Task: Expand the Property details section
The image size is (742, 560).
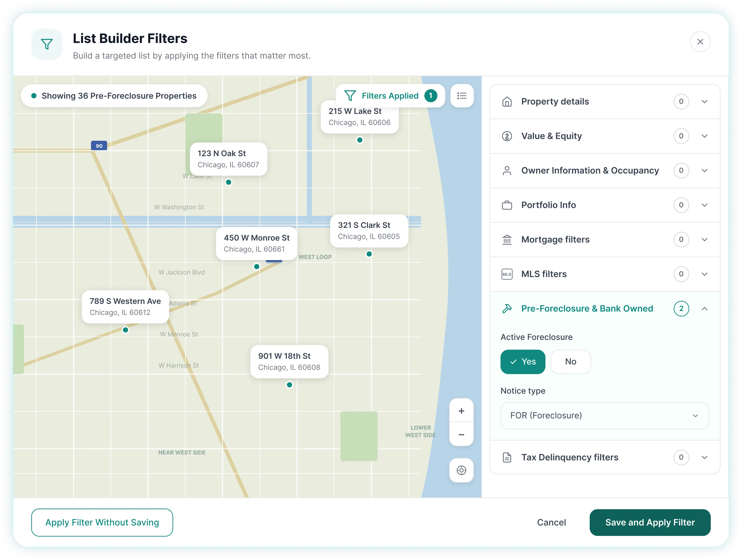Action: [x=605, y=102]
